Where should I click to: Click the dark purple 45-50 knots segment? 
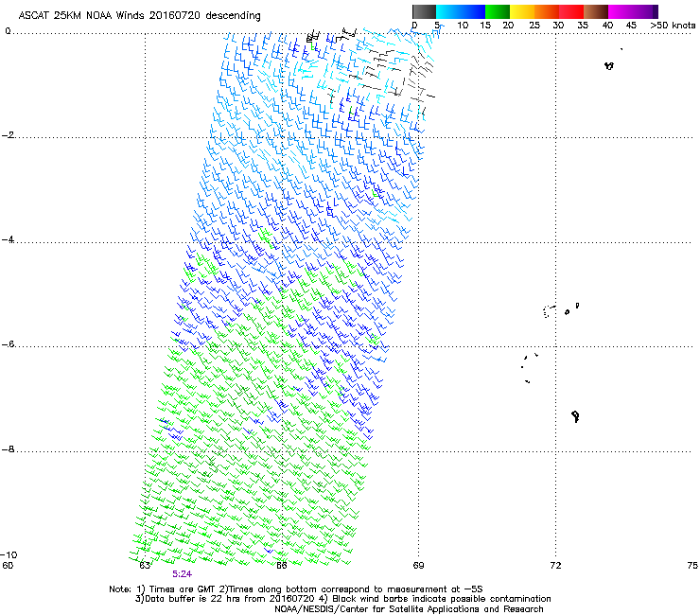pyautogui.click(x=645, y=11)
